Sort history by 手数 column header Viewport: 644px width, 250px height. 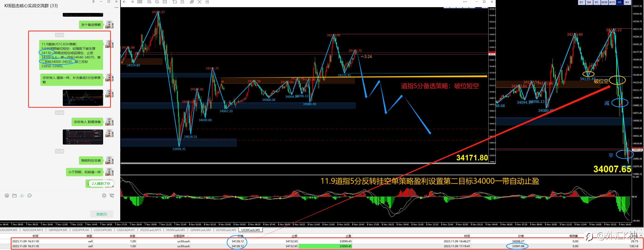pos(133,236)
